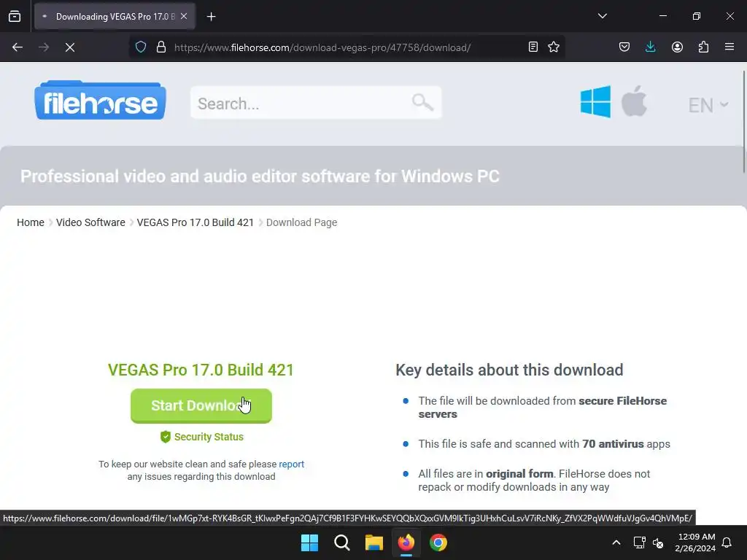Open the clock and date panel
The height and width of the screenshot is (560, 747).
(x=695, y=542)
